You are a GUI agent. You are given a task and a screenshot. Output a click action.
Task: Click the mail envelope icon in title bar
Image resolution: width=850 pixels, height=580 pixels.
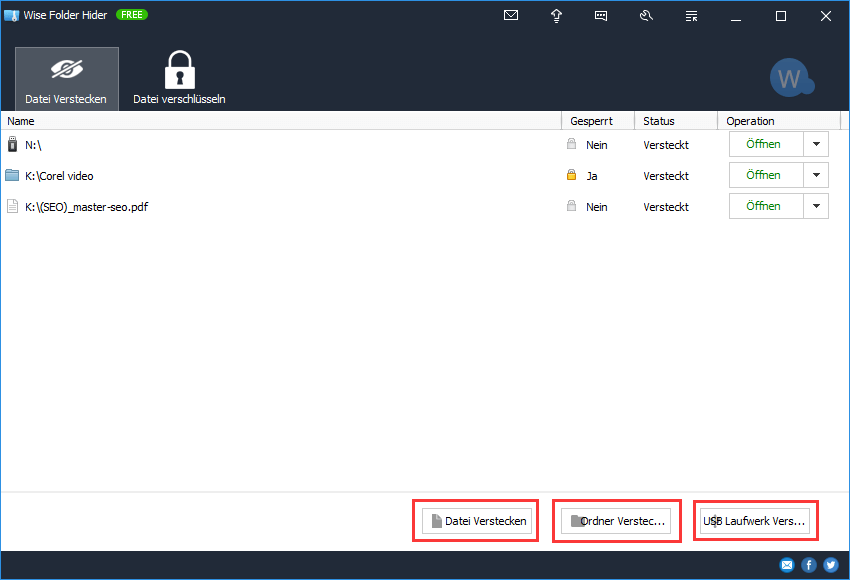(x=511, y=15)
